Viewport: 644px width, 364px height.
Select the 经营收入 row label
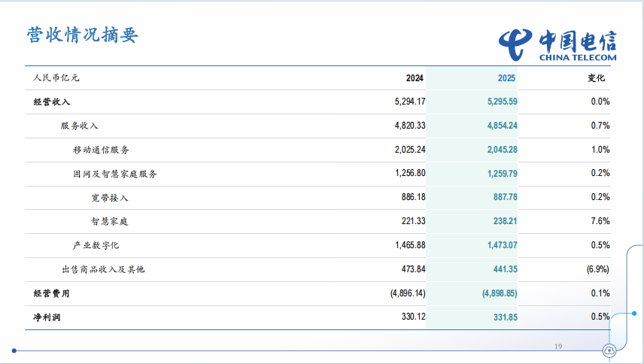point(52,102)
